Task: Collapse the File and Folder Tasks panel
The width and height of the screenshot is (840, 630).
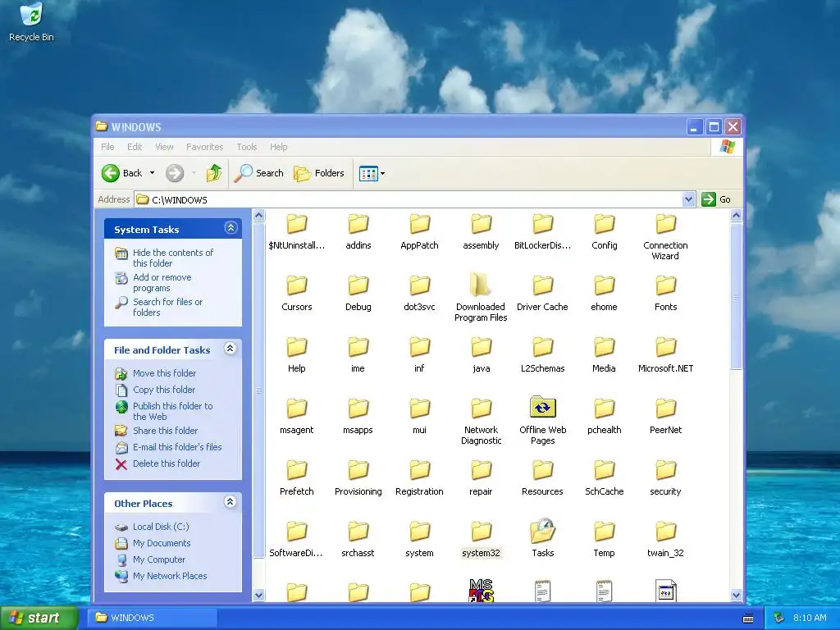Action: point(231,349)
